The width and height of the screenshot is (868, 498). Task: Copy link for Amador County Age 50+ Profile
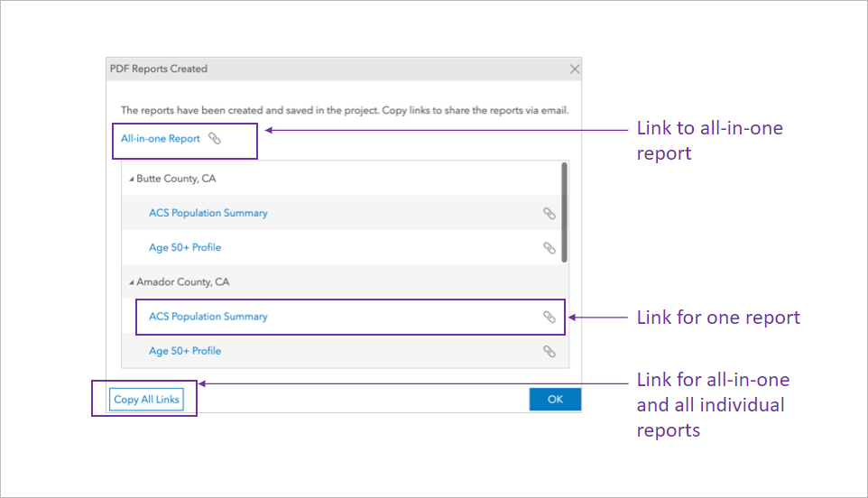[549, 351]
